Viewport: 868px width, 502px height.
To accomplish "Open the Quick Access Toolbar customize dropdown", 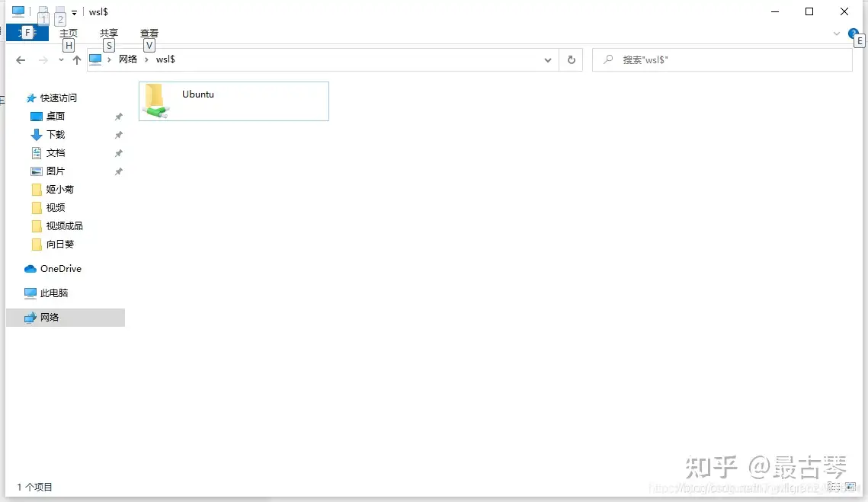I will click(x=74, y=12).
